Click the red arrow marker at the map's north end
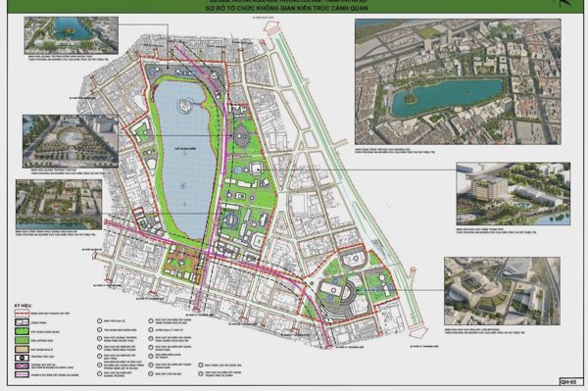This screenshot has width=588, height=391. coord(271,27)
